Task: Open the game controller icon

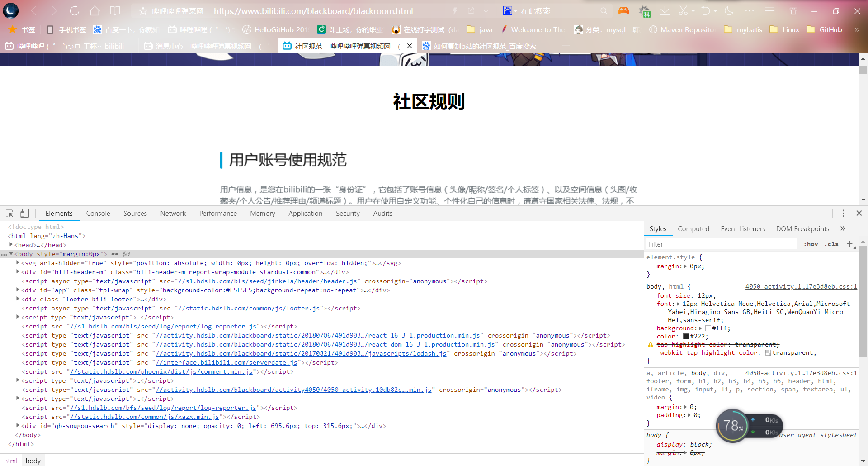Action: [623, 10]
